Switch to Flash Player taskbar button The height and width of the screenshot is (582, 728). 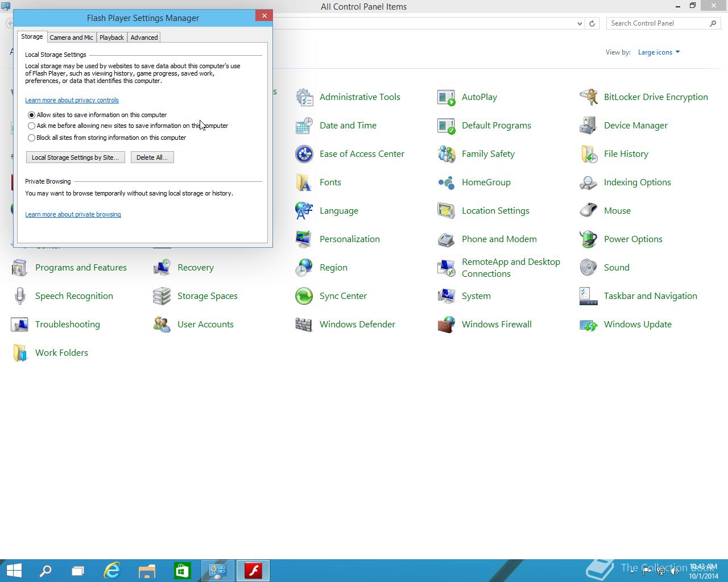coord(253,571)
